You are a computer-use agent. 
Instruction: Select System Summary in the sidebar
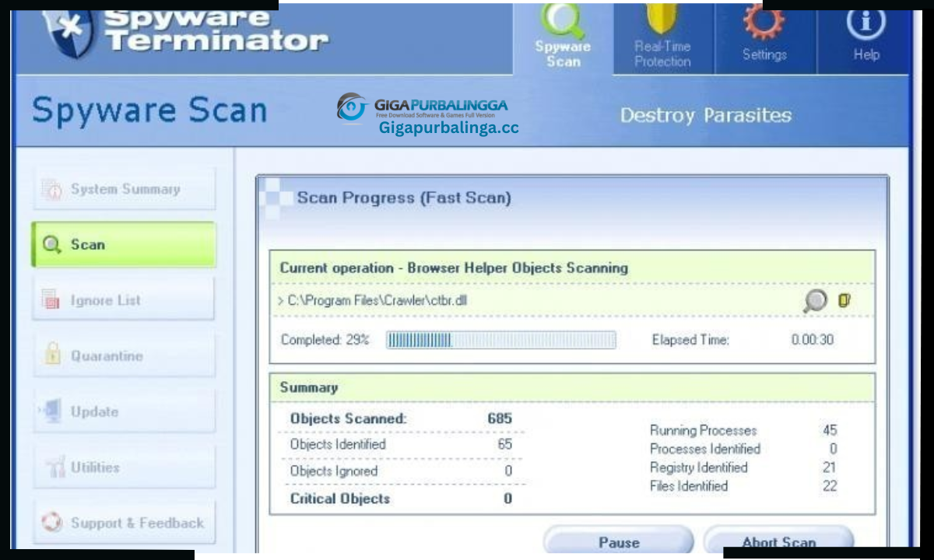click(124, 189)
